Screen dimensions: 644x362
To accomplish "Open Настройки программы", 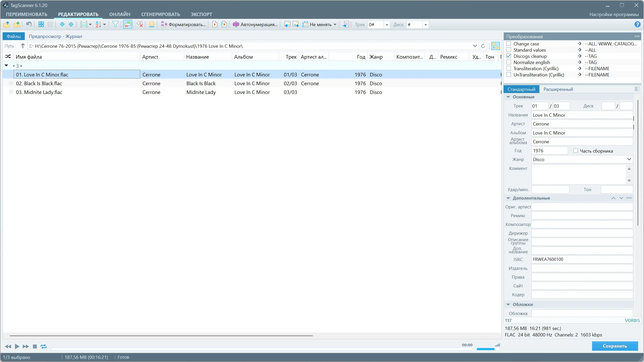I will click(x=614, y=14).
